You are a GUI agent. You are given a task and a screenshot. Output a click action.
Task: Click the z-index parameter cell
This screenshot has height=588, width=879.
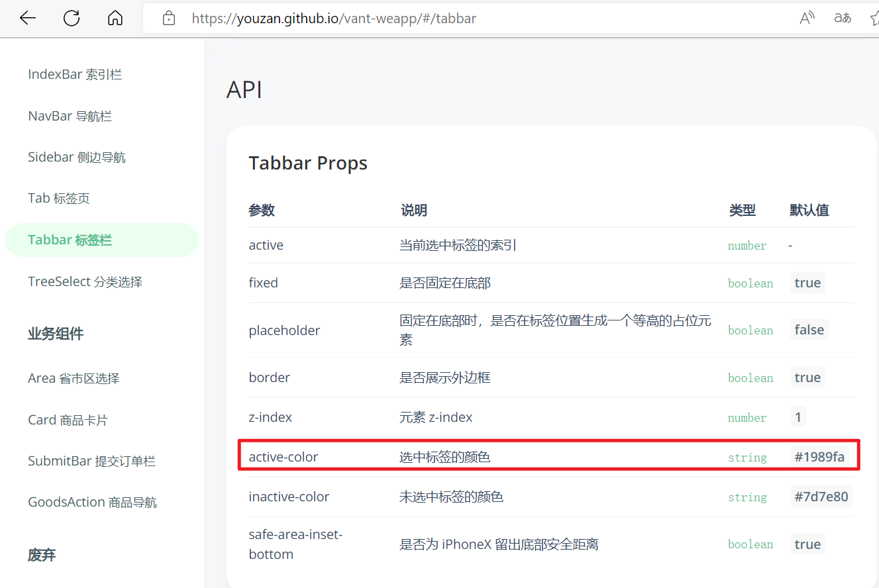tap(270, 417)
